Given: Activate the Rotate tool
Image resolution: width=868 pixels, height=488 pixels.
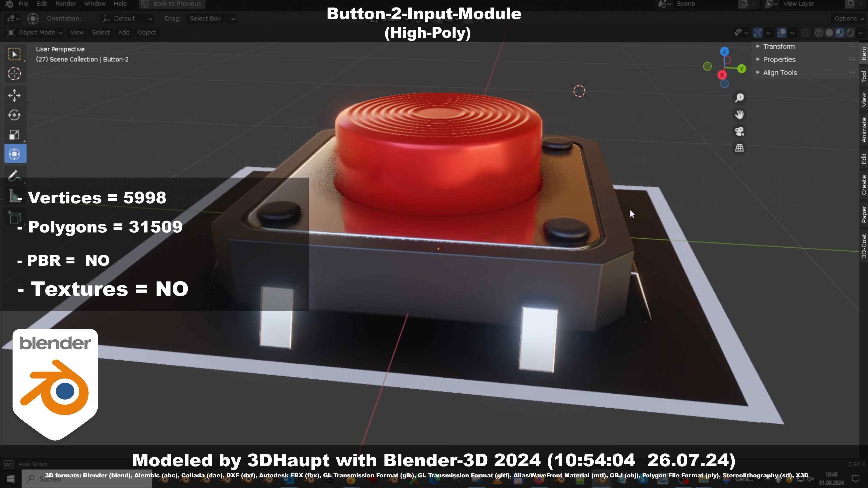Looking at the screenshot, I should point(14,115).
